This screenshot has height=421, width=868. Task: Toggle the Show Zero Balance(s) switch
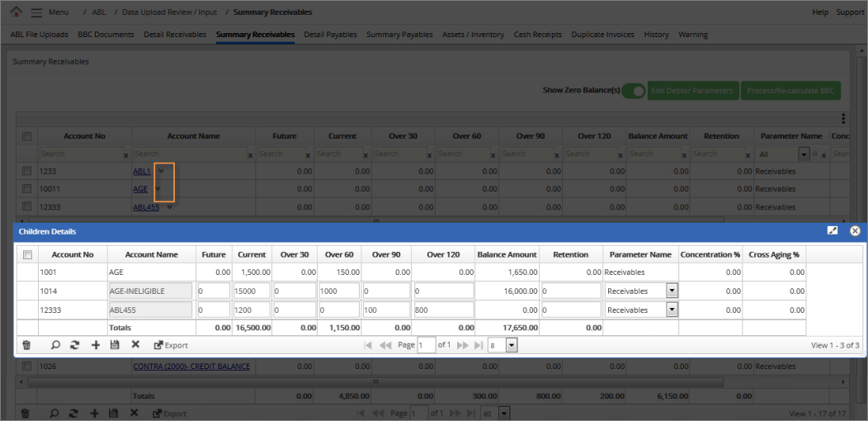tap(633, 91)
